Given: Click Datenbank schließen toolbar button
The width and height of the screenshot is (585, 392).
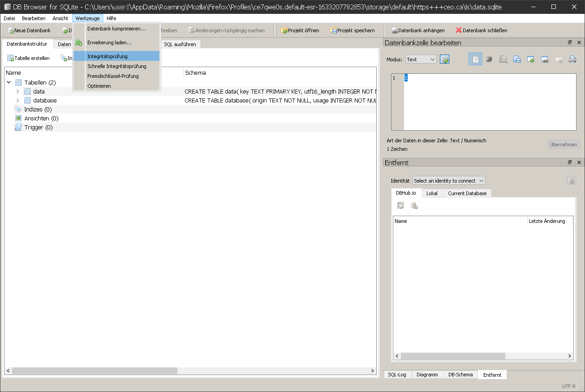Looking at the screenshot, I should 482,30.
